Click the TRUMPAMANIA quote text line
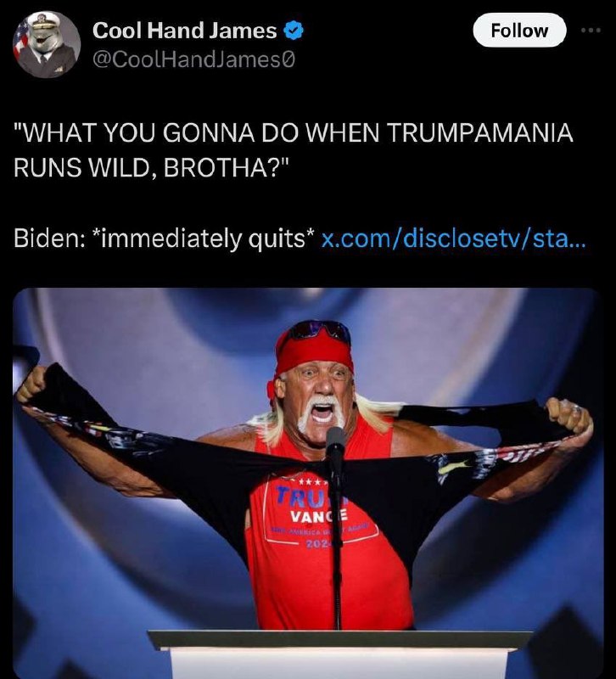 click(293, 132)
